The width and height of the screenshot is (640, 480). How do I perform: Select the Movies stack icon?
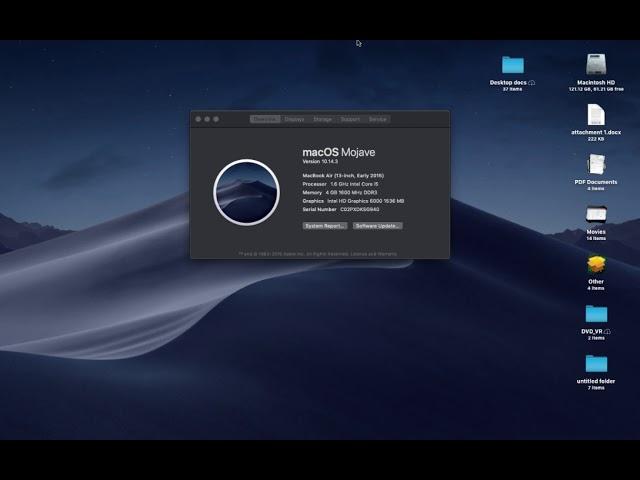596,215
